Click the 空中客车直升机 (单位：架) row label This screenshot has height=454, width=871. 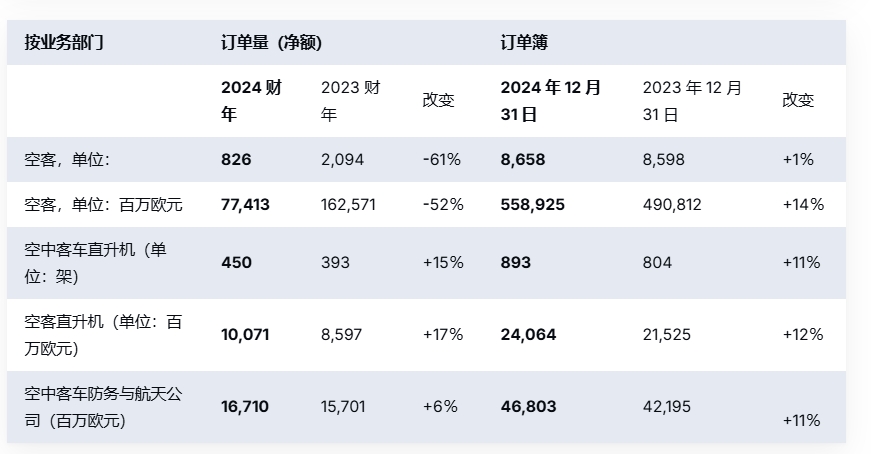click(96, 262)
